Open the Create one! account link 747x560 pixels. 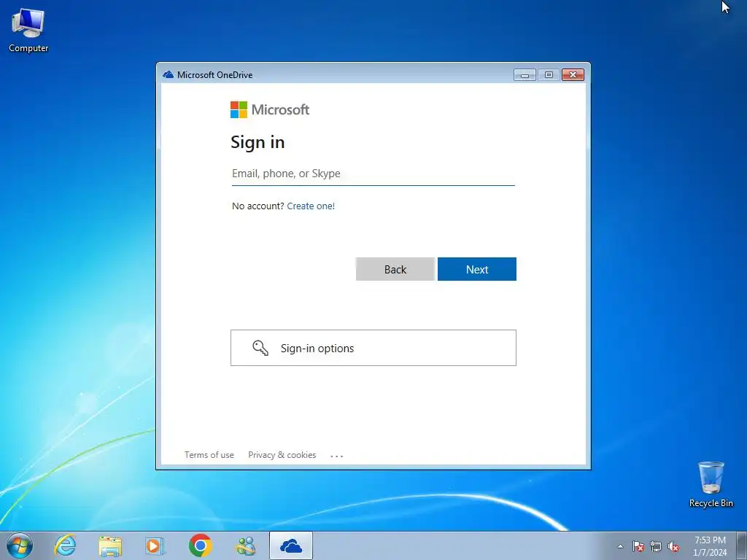(311, 206)
